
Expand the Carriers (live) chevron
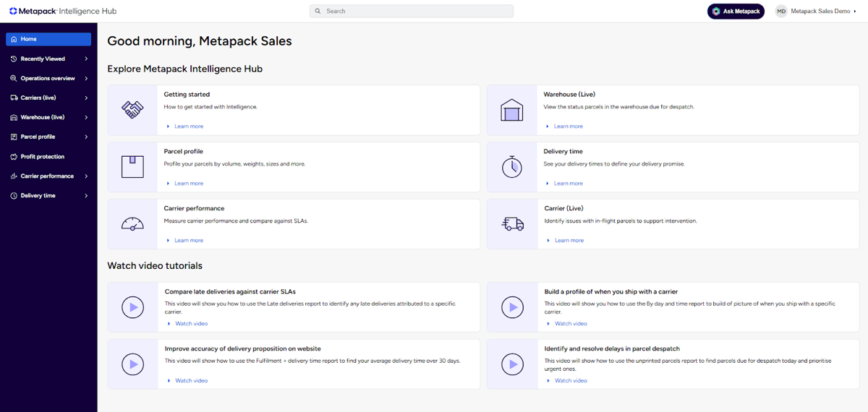click(86, 98)
